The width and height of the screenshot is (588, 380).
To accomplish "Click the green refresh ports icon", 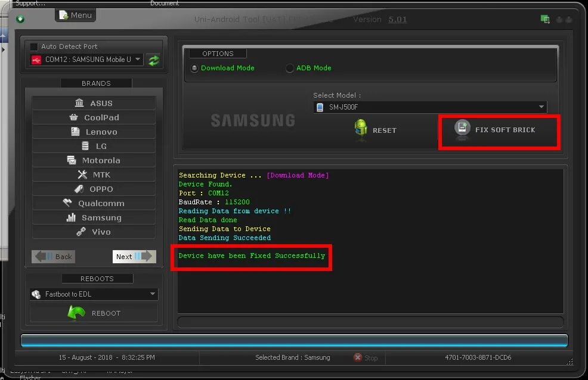I will point(154,60).
